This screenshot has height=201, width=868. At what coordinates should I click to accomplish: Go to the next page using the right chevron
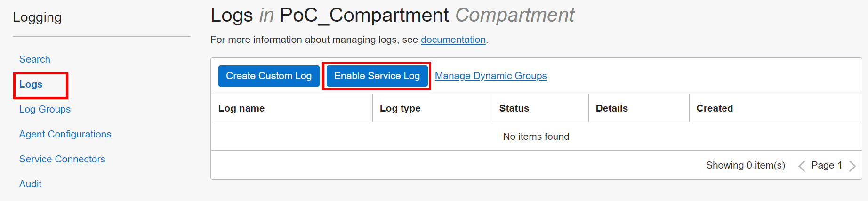click(x=852, y=166)
